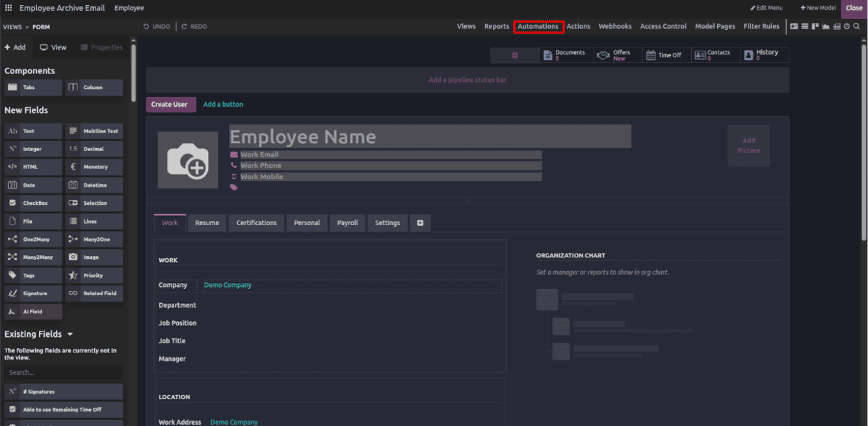Open the Demo Company link
Image resolution: width=868 pixels, height=426 pixels.
[x=228, y=285]
